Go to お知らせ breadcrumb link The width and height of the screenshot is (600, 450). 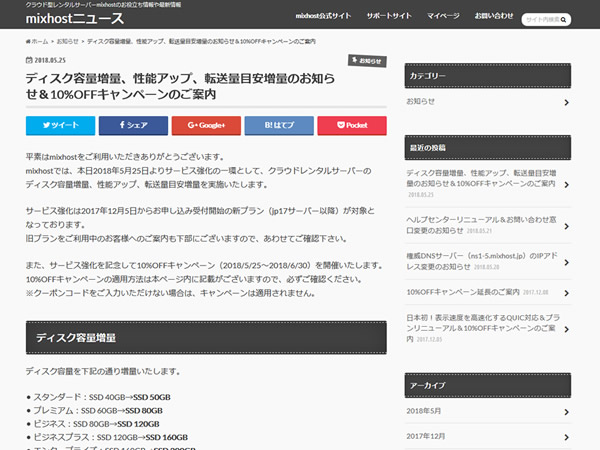(67, 41)
